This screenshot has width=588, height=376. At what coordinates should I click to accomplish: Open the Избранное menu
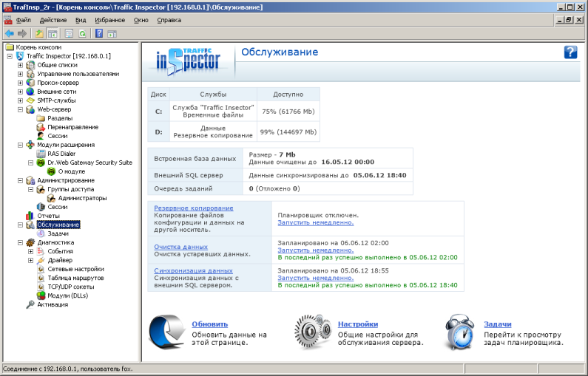[x=110, y=20]
